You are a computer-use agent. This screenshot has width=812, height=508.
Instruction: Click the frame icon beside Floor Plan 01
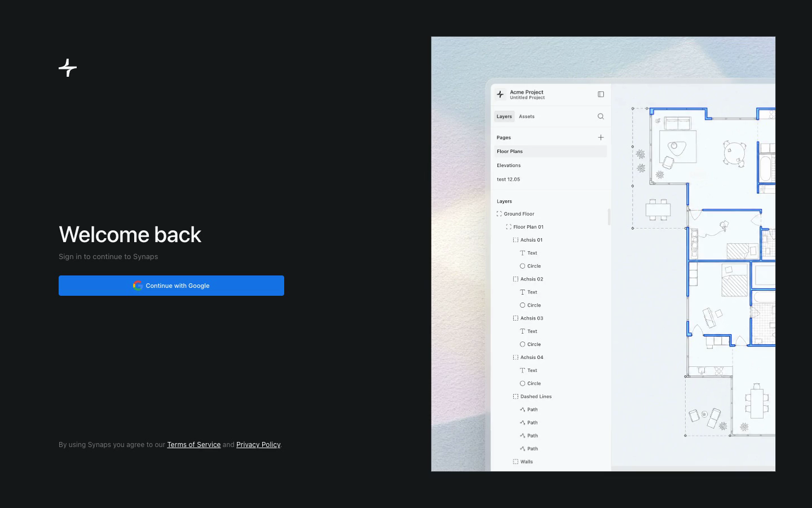tap(509, 227)
